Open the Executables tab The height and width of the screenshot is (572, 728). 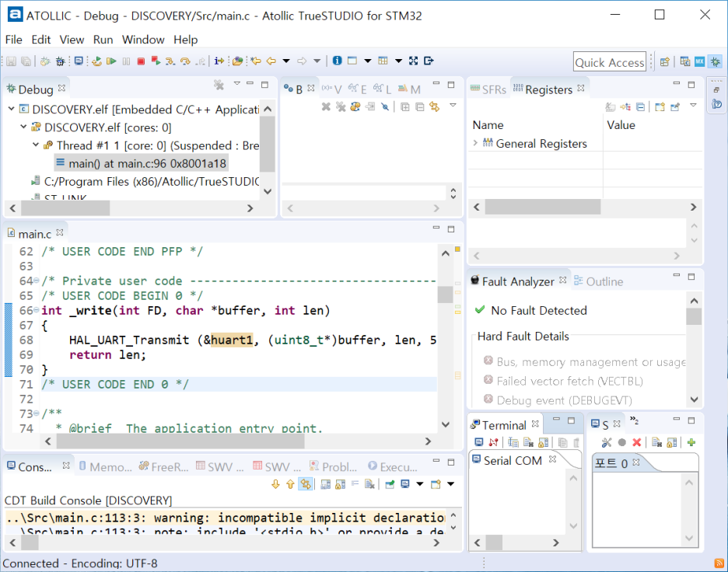click(x=393, y=466)
